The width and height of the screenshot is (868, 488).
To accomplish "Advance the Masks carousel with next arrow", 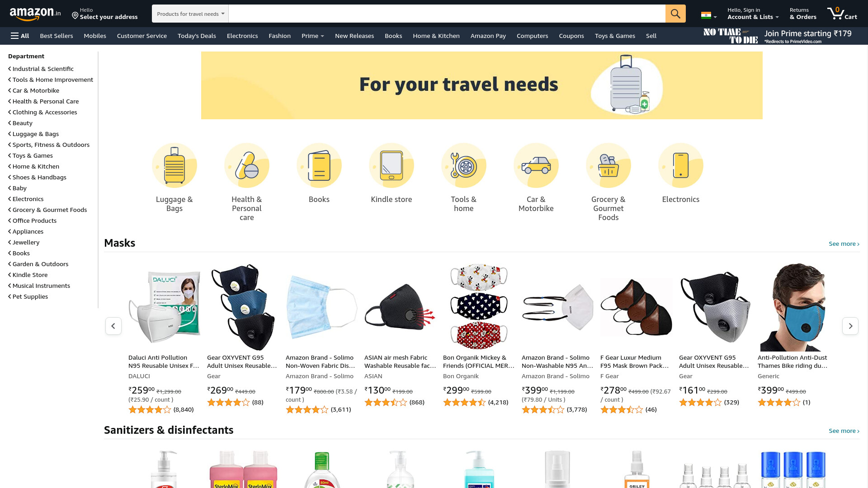I will click(850, 326).
